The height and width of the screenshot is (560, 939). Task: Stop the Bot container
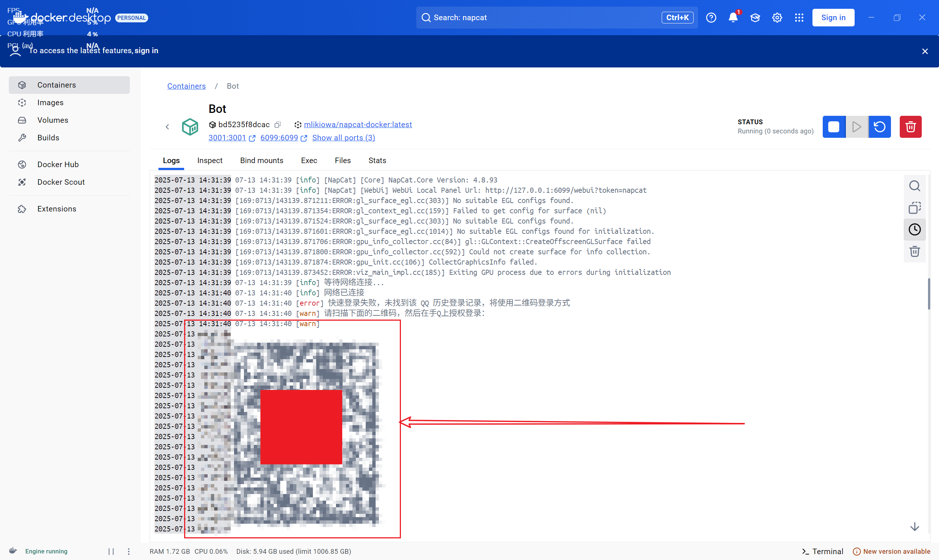tap(834, 127)
